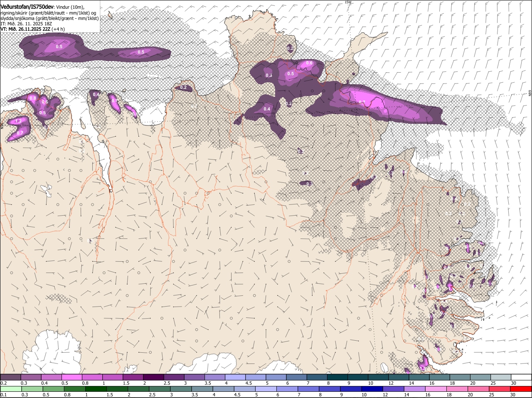Click the Veðurstofan/IS750dev title text

tap(27, 7)
